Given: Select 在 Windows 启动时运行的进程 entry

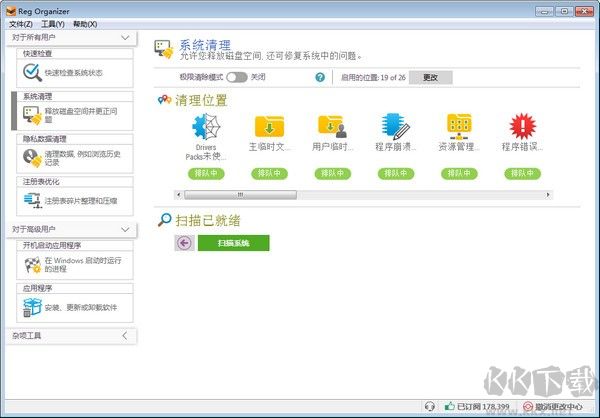Looking at the screenshot, I should (83, 265).
